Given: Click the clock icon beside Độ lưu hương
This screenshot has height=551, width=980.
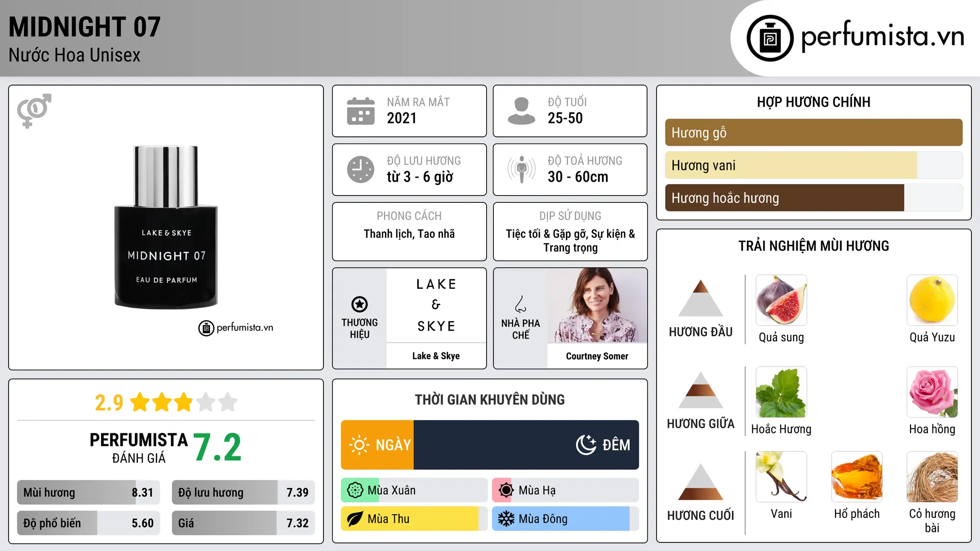Looking at the screenshot, I should click(x=361, y=169).
